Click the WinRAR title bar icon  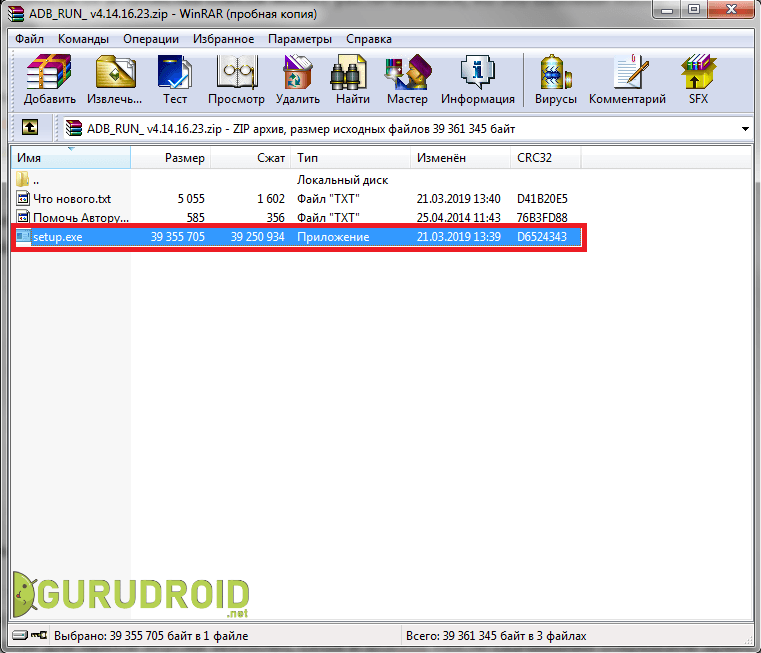tap(16, 14)
